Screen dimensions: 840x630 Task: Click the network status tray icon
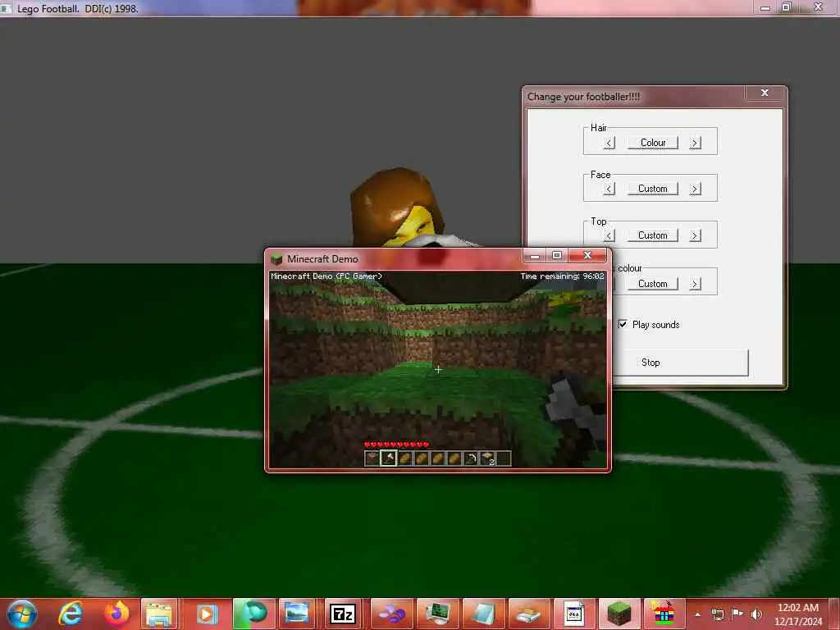point(717,614)
